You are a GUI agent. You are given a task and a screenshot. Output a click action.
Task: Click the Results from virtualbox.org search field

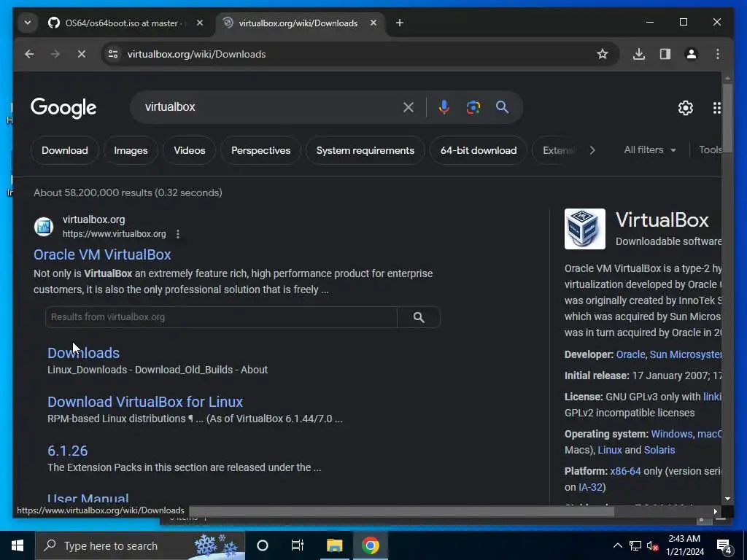coord(221,317)
